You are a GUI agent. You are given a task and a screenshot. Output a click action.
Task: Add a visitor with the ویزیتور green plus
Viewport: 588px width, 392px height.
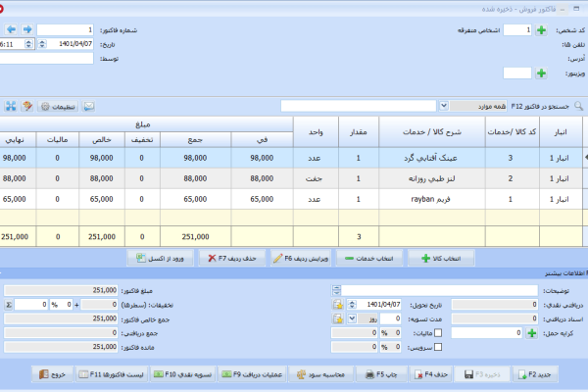[541, 73]
